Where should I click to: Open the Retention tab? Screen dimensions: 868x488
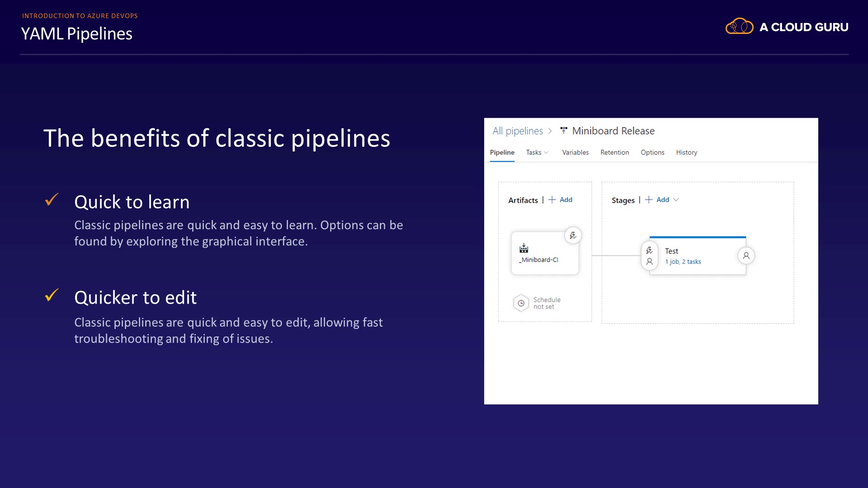tap(614, 153)
